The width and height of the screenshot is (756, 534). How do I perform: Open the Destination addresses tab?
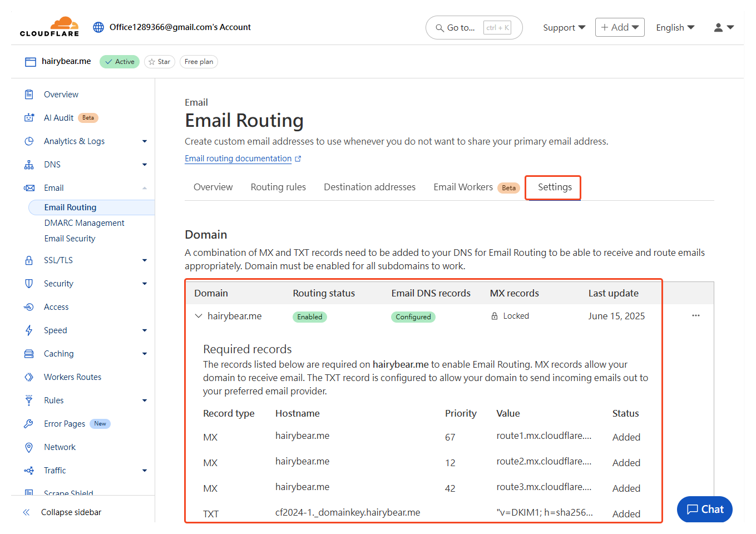coord(369,187)
